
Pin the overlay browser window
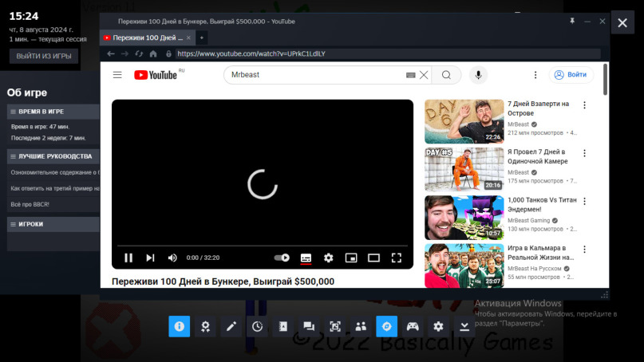(571, 20)
